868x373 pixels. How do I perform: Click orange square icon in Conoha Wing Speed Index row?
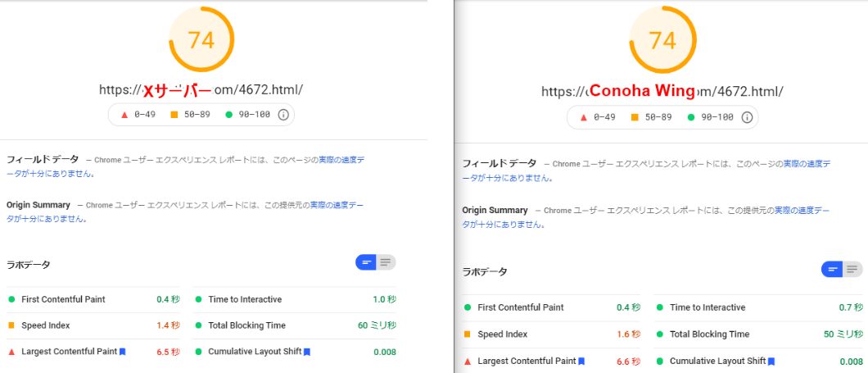coord(468,334)
